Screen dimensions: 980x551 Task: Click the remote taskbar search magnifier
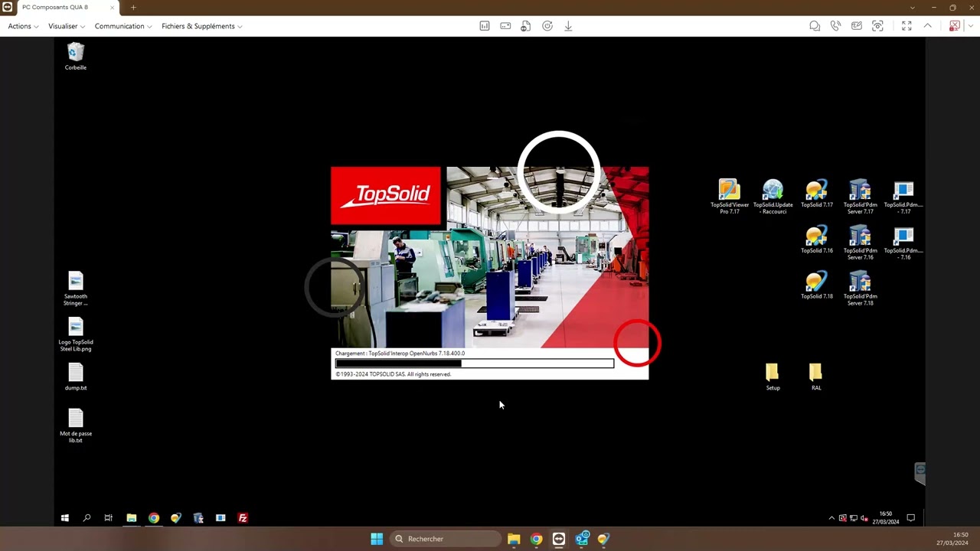point(87,518)
